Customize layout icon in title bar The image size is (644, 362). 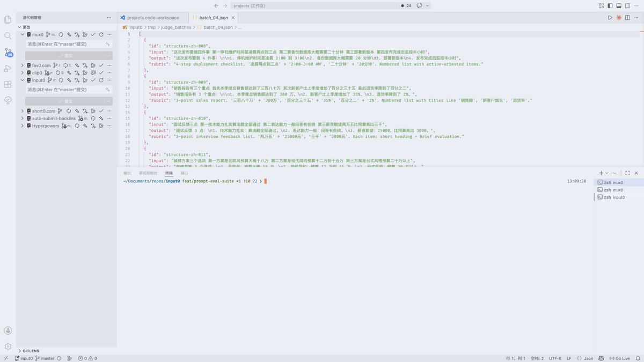pyautogui.click(x=601, y=5)
